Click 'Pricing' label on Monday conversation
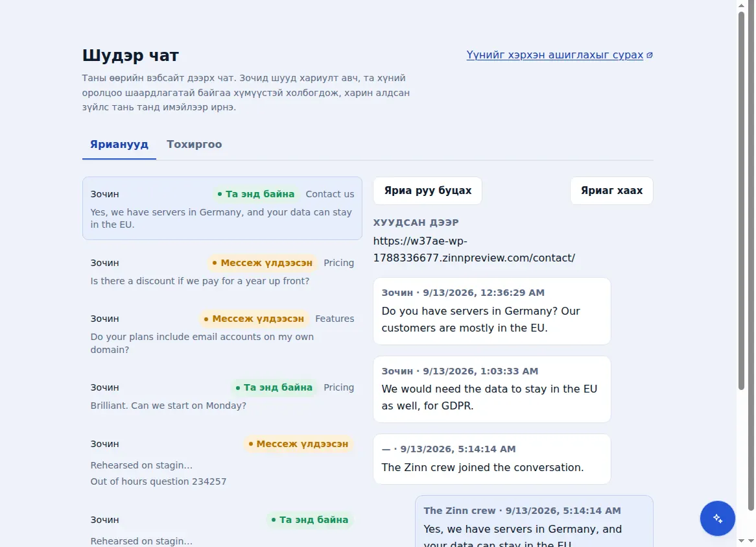This screenshot has height=547, width=756. click(338, 387)
